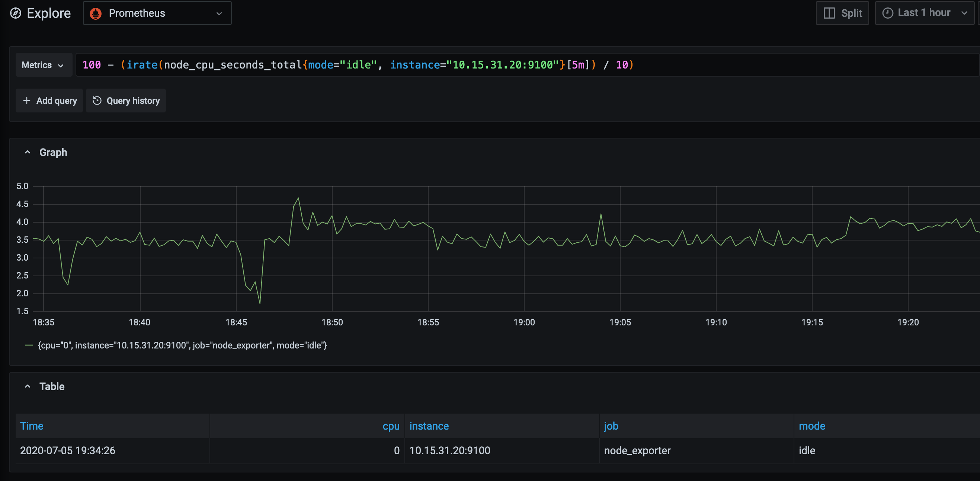Collapse the Graph panel
This screenshot has height=481, width=980.
click(x=27, y=152)
